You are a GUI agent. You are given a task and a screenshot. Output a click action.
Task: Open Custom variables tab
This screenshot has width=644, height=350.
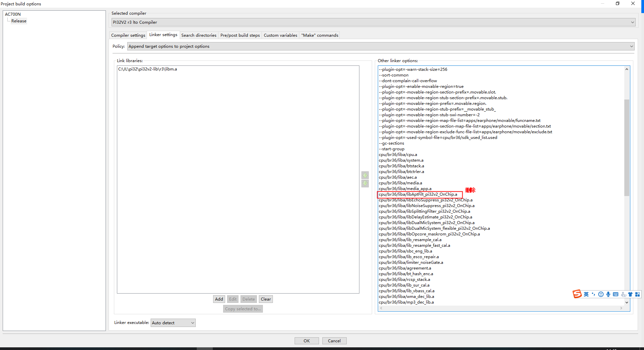point(281,35)
